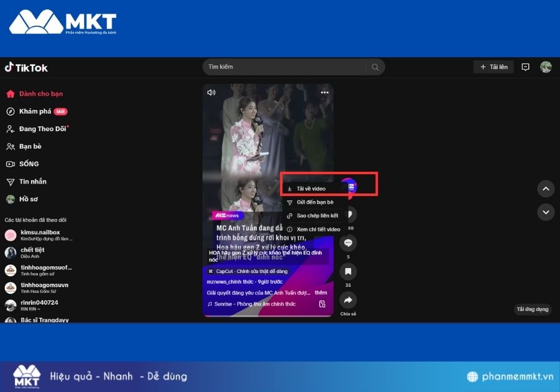Click the home icon beside Dành cho bạn
This screenshot has width=560, height=392.
(11, 94)
